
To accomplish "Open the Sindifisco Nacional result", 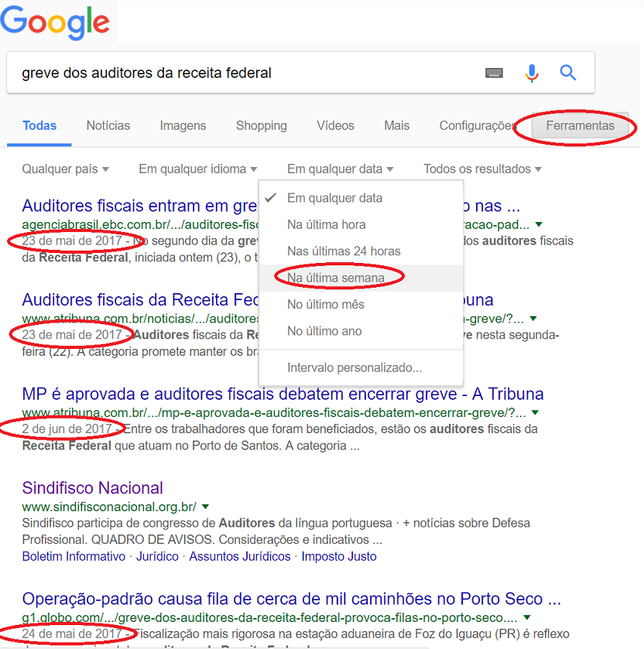I will tap(92, 488).
